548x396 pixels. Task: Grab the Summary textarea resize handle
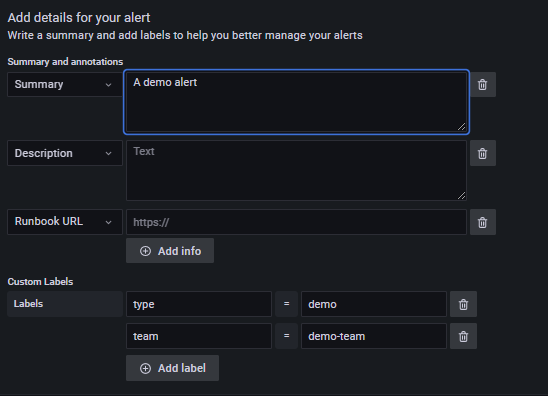tap(462, 127)
